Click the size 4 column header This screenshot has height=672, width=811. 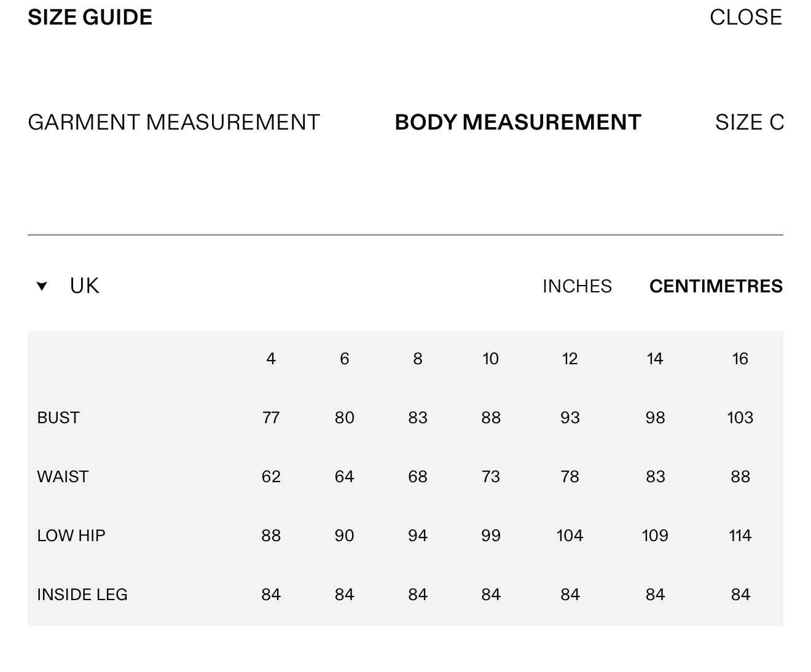[x=271, y=359]
